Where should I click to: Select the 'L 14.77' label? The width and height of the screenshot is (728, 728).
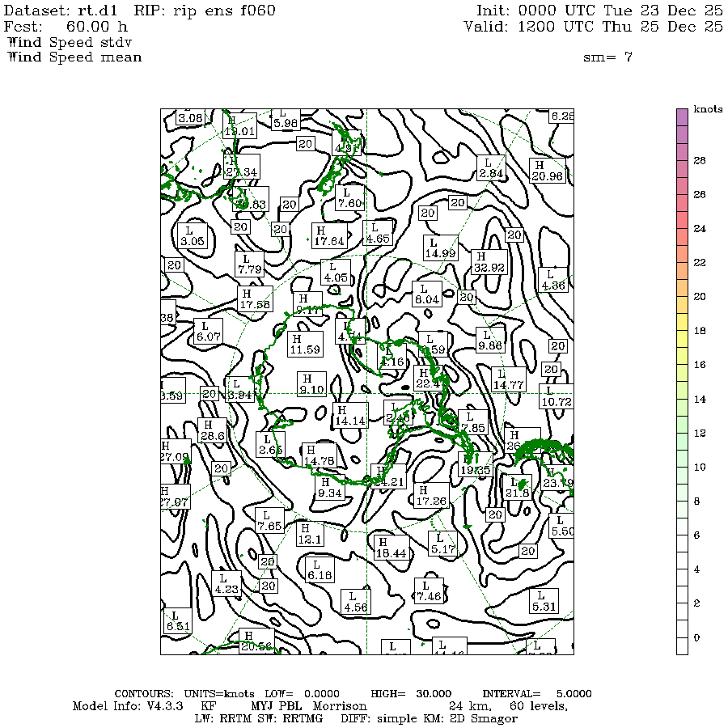[509, 379]
